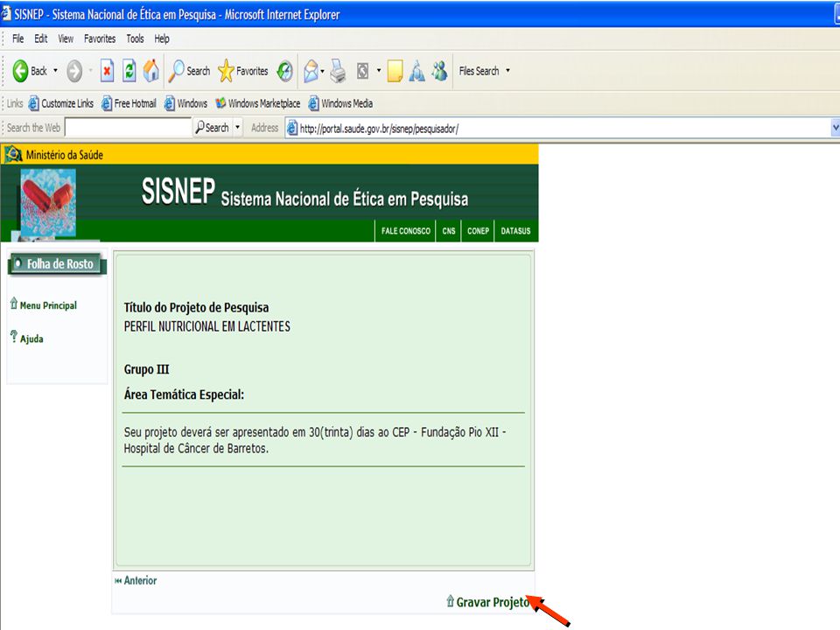The image size is (840, 630).
Task: Click the rewind arrows icon beside Anterior
Action: pos(118,581)
